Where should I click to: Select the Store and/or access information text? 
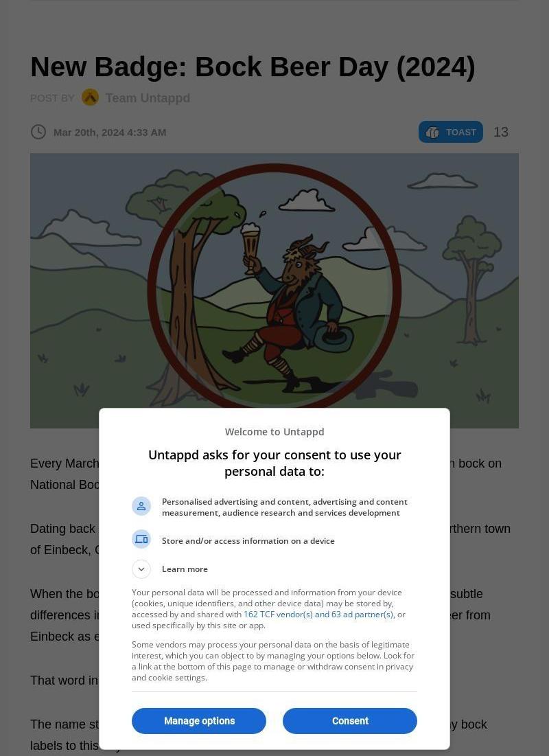pyautogui.click(x=248, y=541)
